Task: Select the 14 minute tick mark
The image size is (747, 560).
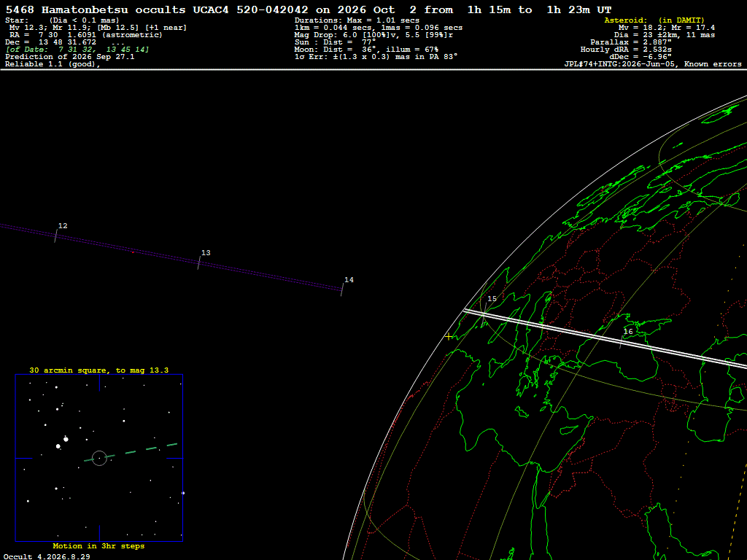Action: coord(342,289)
